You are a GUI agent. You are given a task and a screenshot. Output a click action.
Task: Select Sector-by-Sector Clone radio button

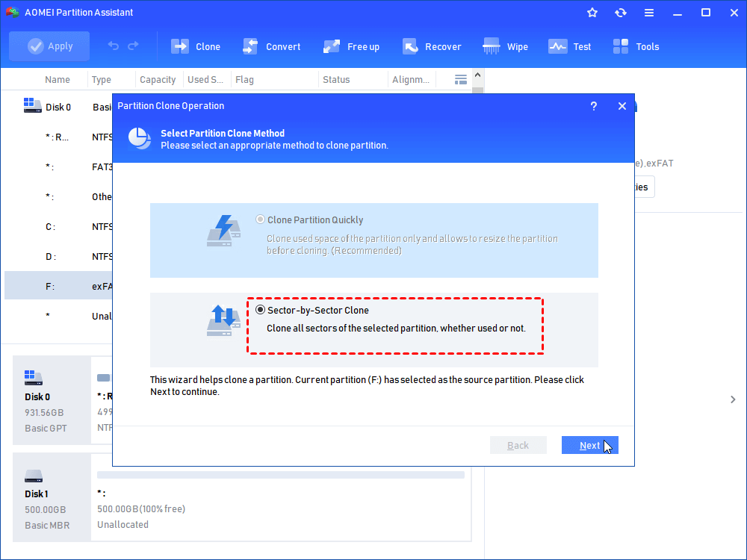(x=260, y=310)
